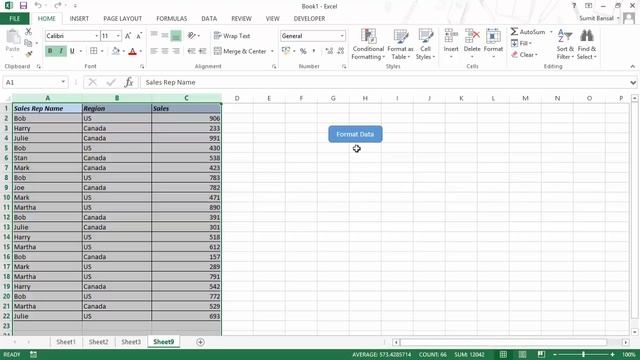The height and width of the screenshot is (360, 640).
Task: Decrease font size with the smaller A icon
Action: pos(139,36)
